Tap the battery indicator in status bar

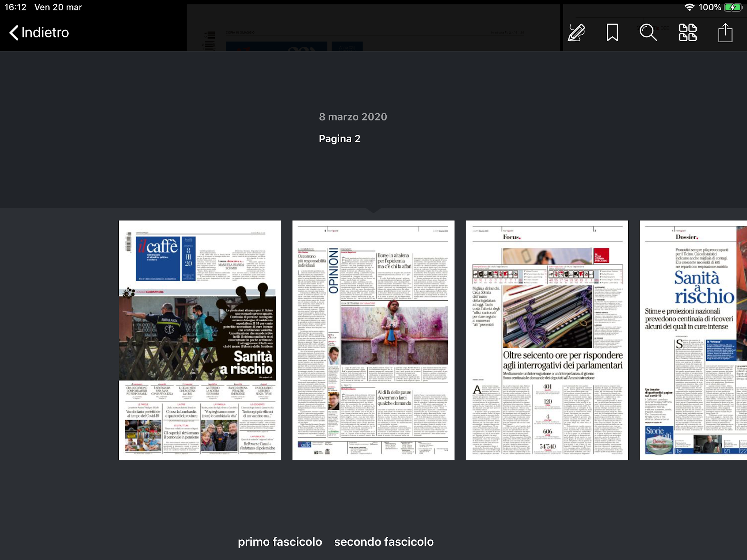tap(733, 7)
